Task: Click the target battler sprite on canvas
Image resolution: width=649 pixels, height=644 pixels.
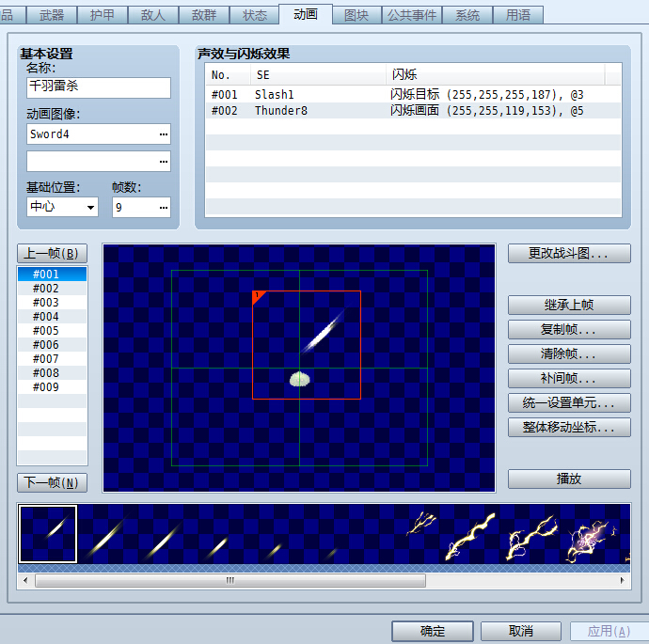Action: click(300, 379)
